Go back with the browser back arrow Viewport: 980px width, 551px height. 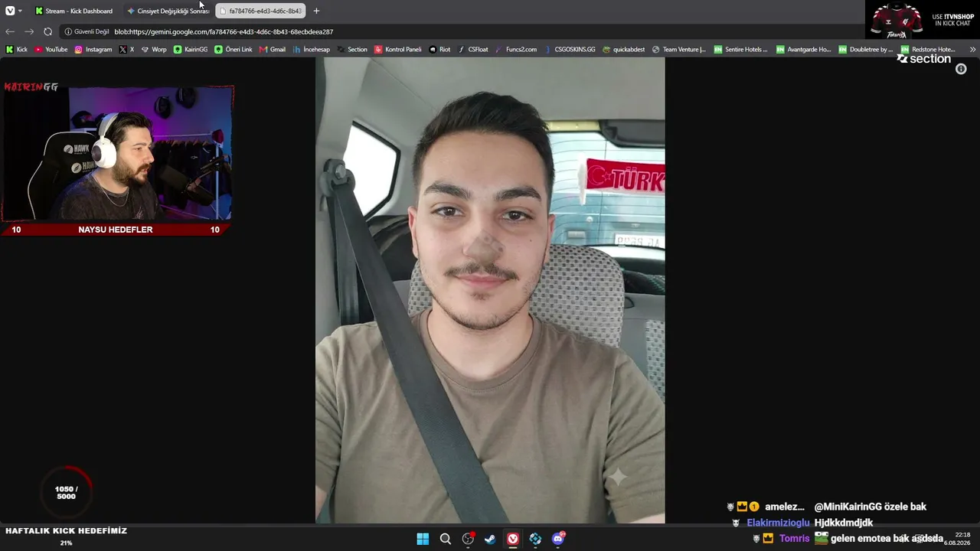tap(10, 31)
